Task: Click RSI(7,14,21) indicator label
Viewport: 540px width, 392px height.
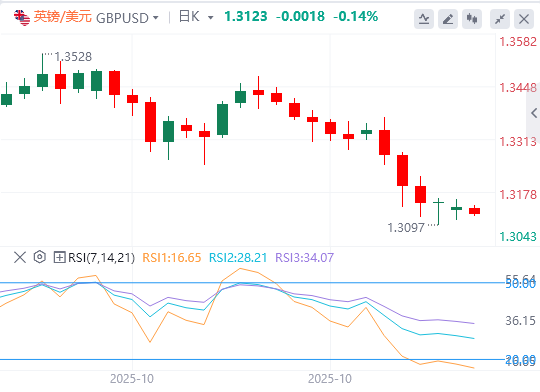Action: 102,258
